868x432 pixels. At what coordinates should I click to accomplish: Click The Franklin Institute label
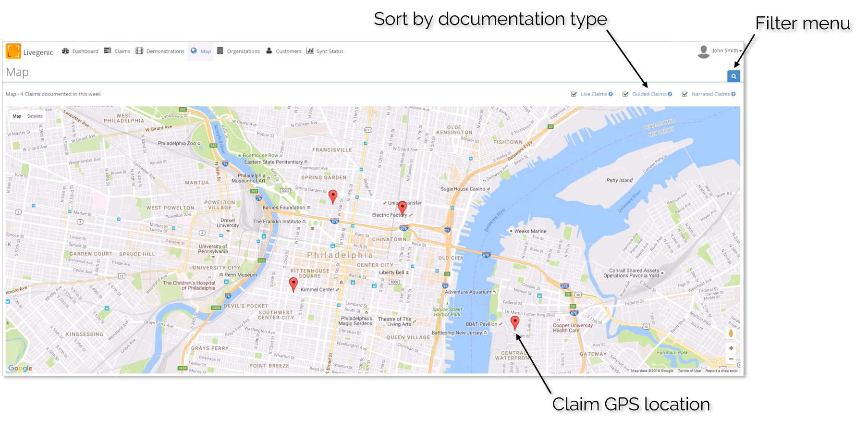pos(277,222)
